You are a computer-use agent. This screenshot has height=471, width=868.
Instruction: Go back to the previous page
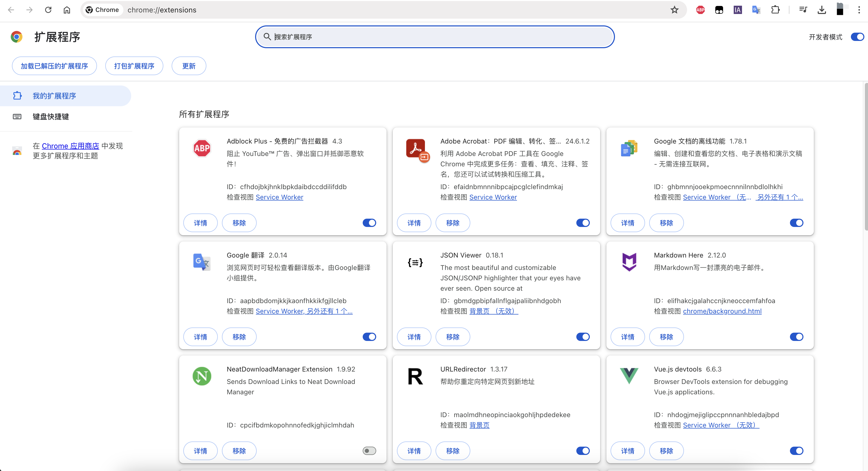tap(11, 10)
